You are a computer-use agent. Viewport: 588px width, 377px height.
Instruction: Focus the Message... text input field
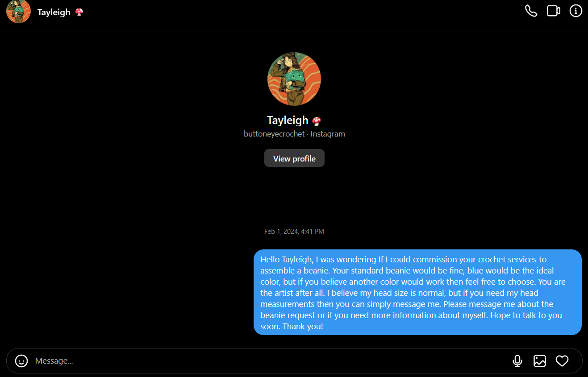[268, 360]
